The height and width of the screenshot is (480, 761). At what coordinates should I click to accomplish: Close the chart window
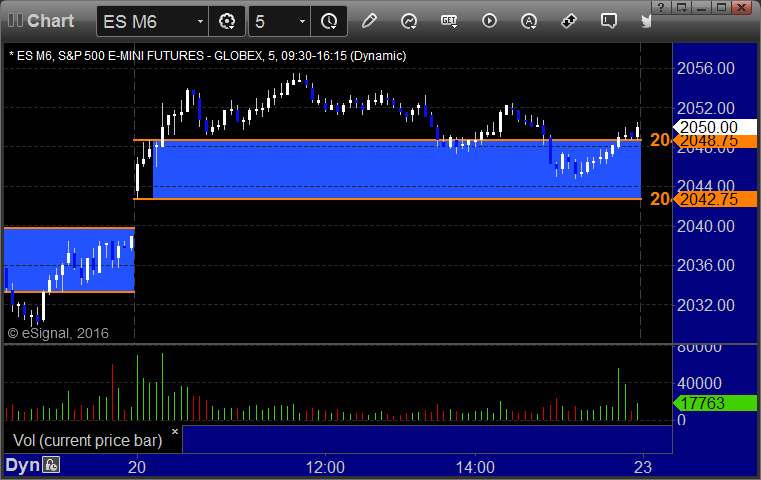pos(742,7)
